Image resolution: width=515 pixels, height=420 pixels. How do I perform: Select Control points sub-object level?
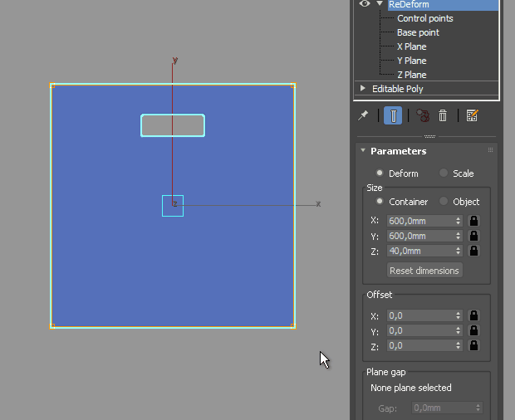tap(424, 18)
